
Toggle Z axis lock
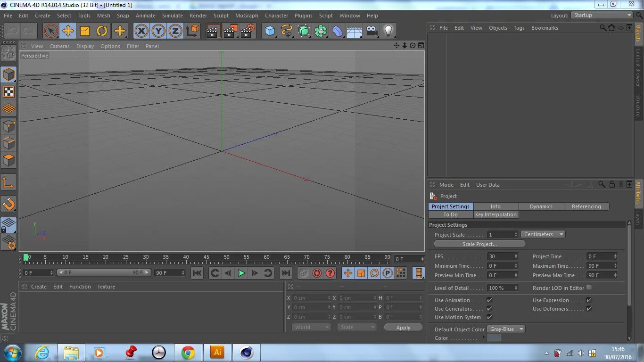(175, 31)
